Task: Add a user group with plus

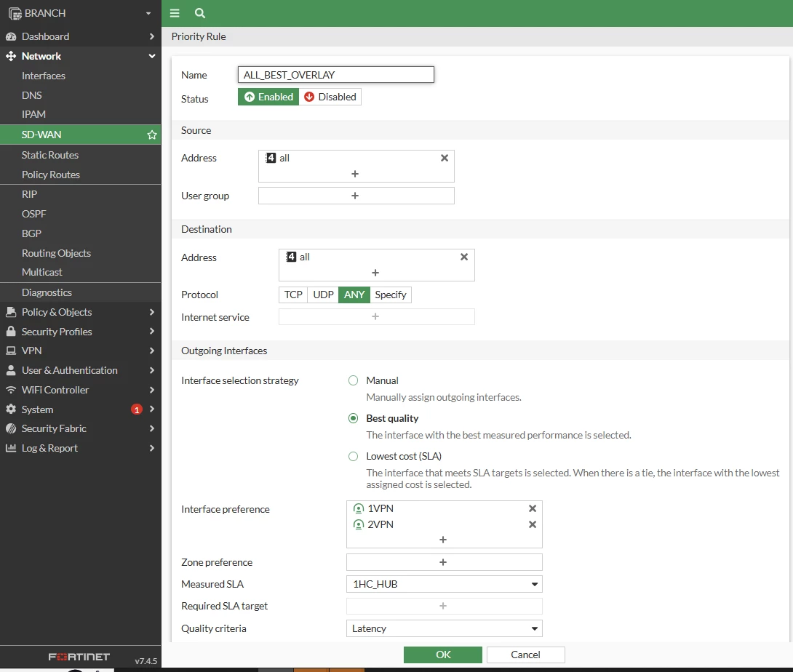Action: coord(356,196)
